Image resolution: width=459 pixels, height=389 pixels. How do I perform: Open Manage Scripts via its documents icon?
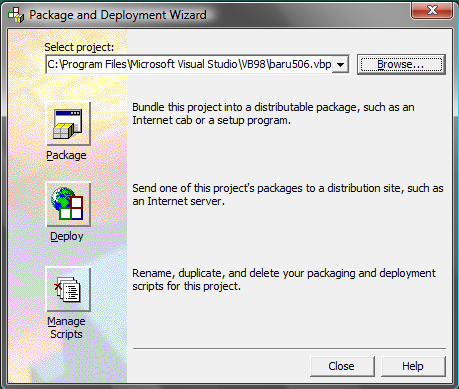coord(68,289)
